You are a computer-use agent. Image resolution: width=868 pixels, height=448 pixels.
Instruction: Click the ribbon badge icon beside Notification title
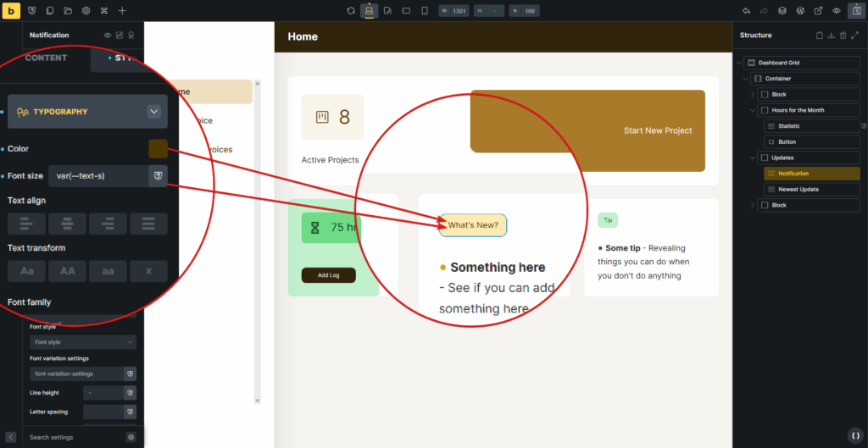pos(131,36)
